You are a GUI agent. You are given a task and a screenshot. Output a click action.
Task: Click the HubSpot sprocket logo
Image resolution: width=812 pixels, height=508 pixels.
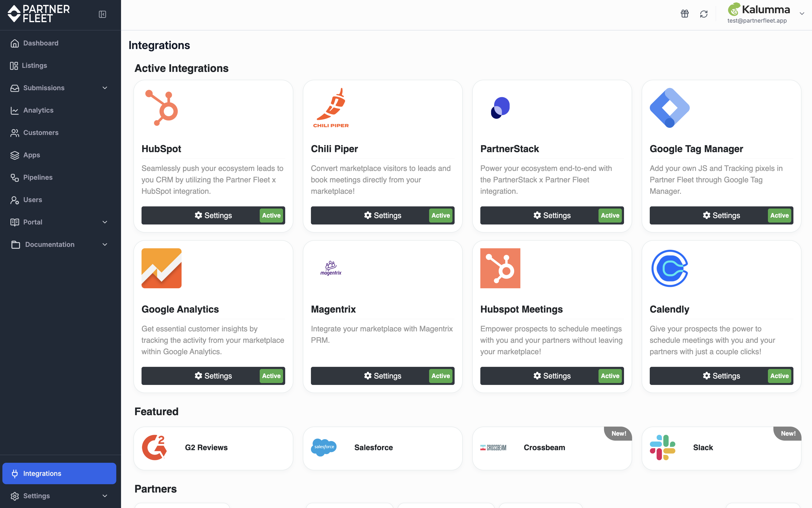pyautogui.click(x=161, y=108)
